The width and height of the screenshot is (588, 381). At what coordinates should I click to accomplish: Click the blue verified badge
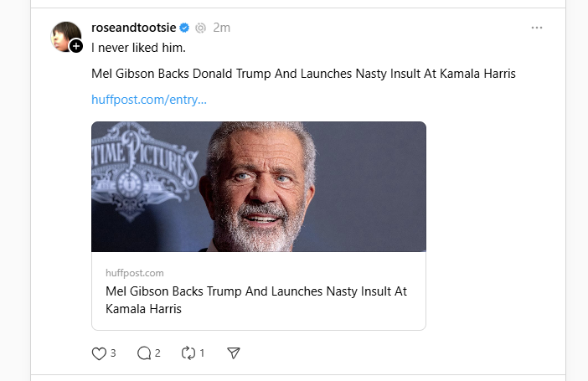click(x=184, y=28)
